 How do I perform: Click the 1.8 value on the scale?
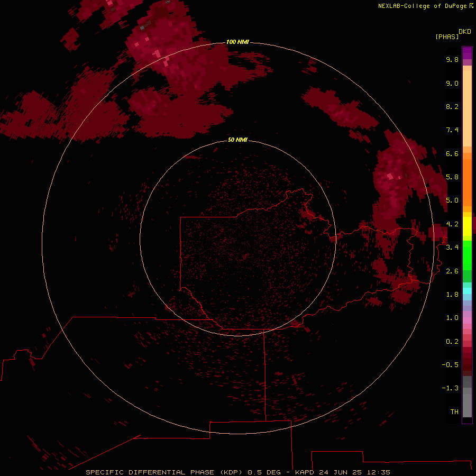pyautogui.click(x=452, y=295)
